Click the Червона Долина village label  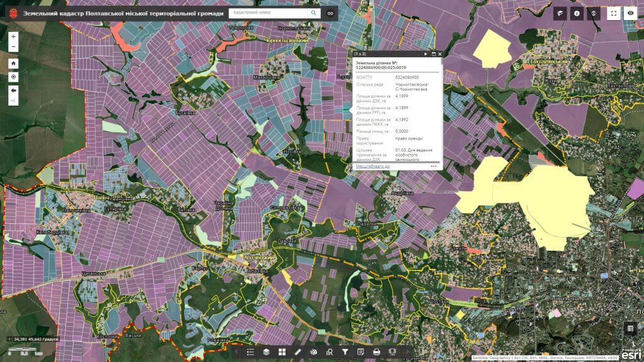(224, 206)
